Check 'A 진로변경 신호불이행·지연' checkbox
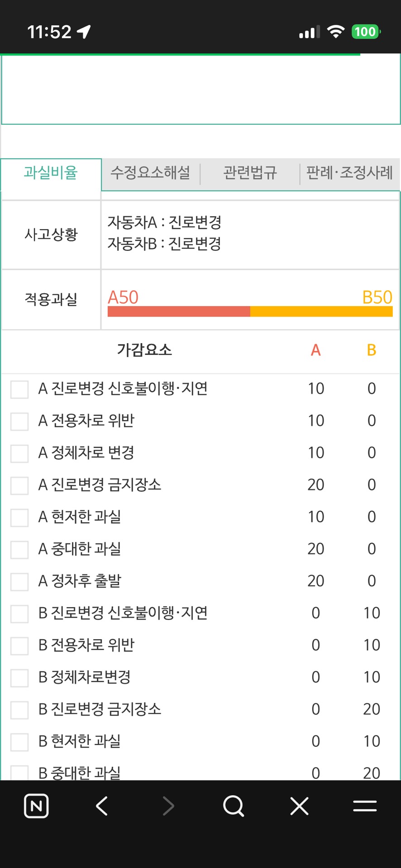 coord(19,389)
